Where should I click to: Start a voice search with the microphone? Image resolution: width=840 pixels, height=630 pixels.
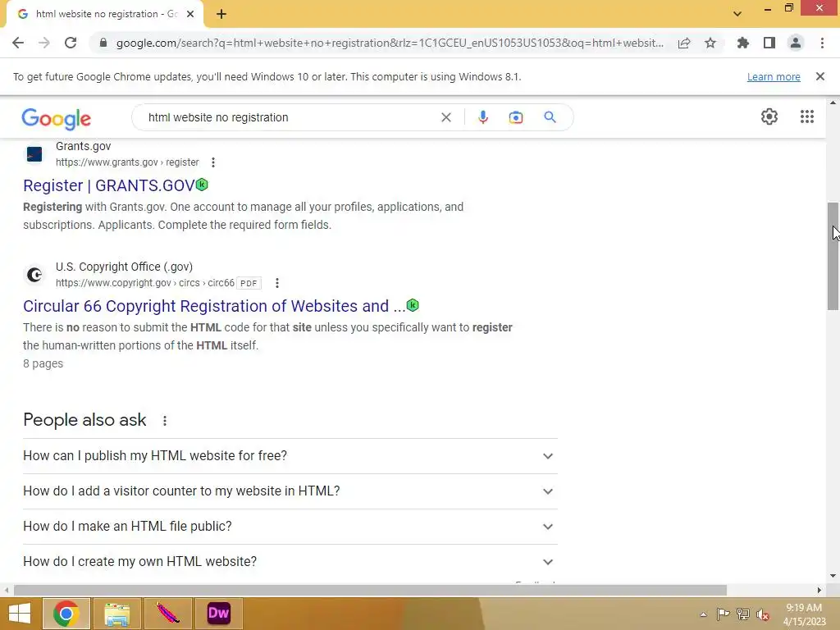coord(482,117)
